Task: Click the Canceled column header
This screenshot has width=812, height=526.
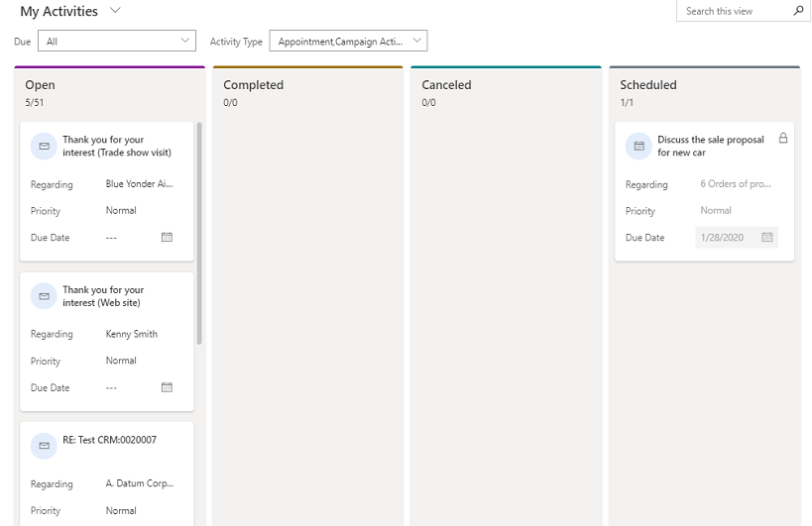Action: (446, 85)
